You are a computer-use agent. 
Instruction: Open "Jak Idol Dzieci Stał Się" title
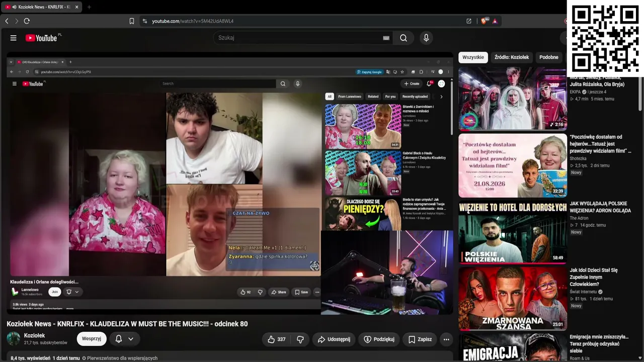click(594, 277)
